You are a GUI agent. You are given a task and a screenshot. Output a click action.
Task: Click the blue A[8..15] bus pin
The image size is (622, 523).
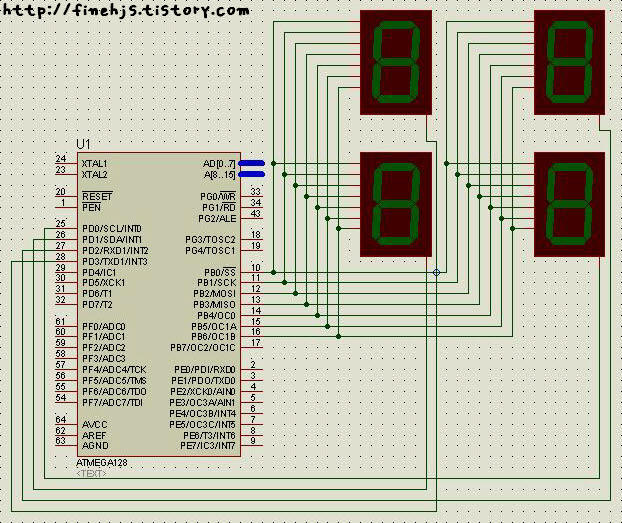pos(251,174)
